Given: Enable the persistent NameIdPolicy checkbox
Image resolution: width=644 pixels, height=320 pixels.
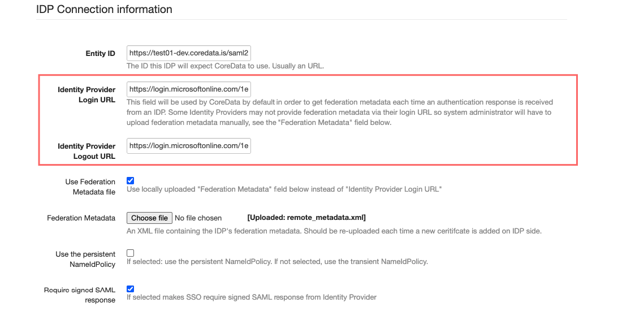Looking at the screenshot, I should coord(131,253).
